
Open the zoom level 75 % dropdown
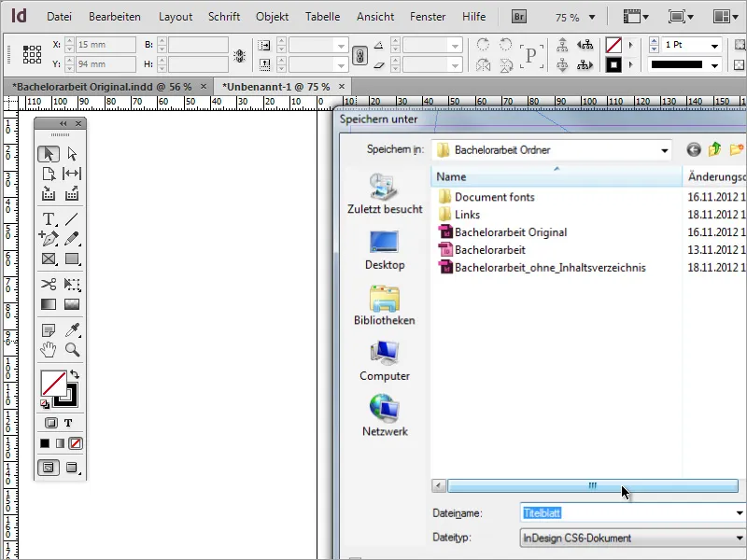click(x=592, y=18)
